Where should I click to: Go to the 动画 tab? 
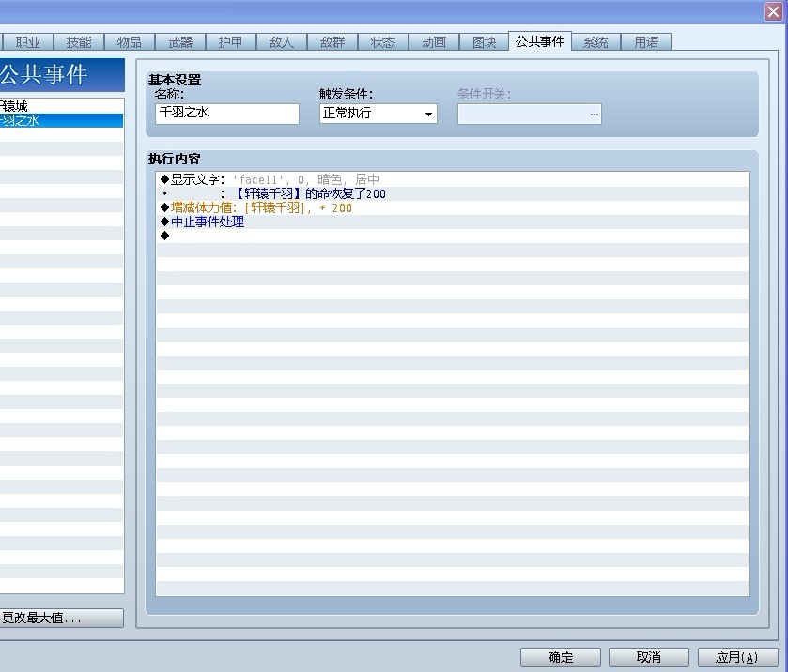434,42
